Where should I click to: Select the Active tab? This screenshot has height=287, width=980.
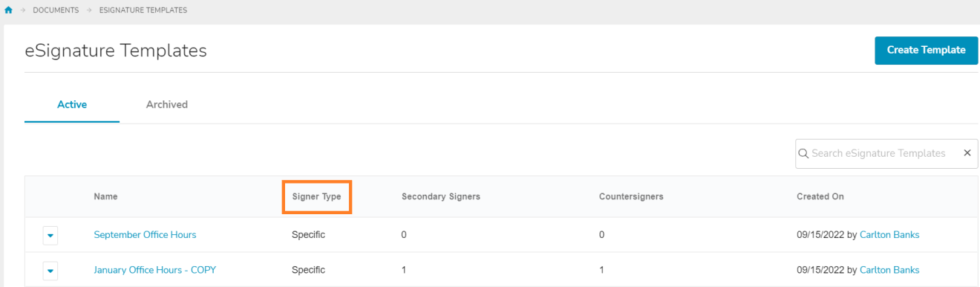[x=72, y=105]
